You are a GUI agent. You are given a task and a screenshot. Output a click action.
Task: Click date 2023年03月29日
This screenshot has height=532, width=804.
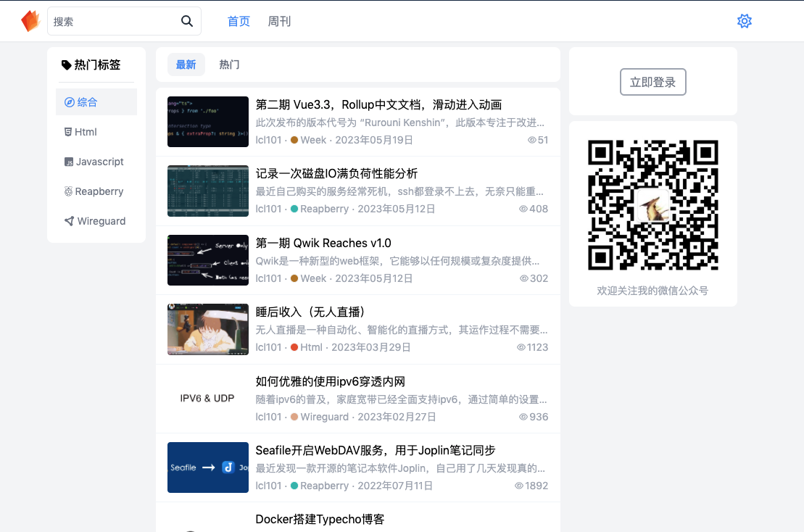(370, 347)
